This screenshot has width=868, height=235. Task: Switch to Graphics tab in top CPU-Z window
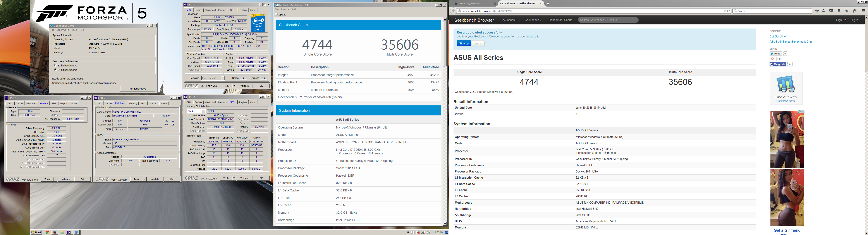pyautogui.click(x=243, y=10)
